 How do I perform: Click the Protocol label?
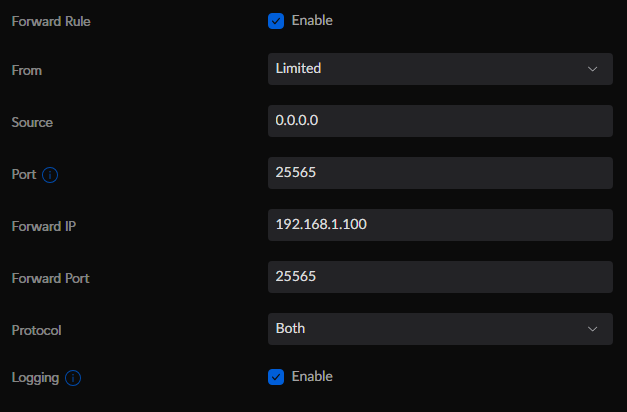tap(36, 330)
